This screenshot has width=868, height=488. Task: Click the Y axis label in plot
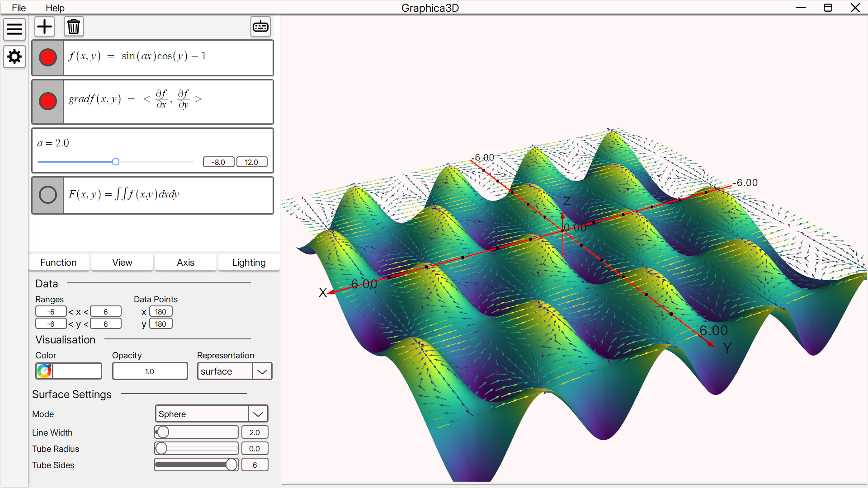(727, 348)
